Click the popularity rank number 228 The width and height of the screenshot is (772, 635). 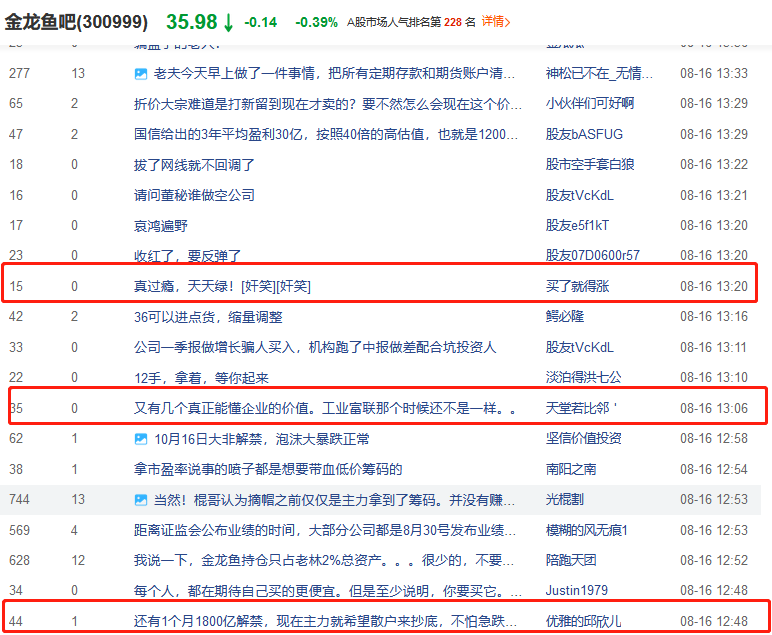coord(453,22)
